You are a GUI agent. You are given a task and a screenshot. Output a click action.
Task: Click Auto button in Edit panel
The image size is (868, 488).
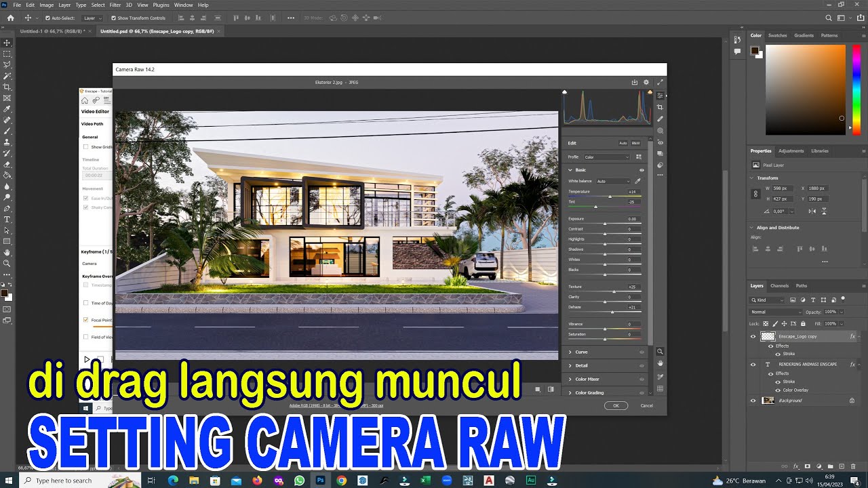[623, 143]
